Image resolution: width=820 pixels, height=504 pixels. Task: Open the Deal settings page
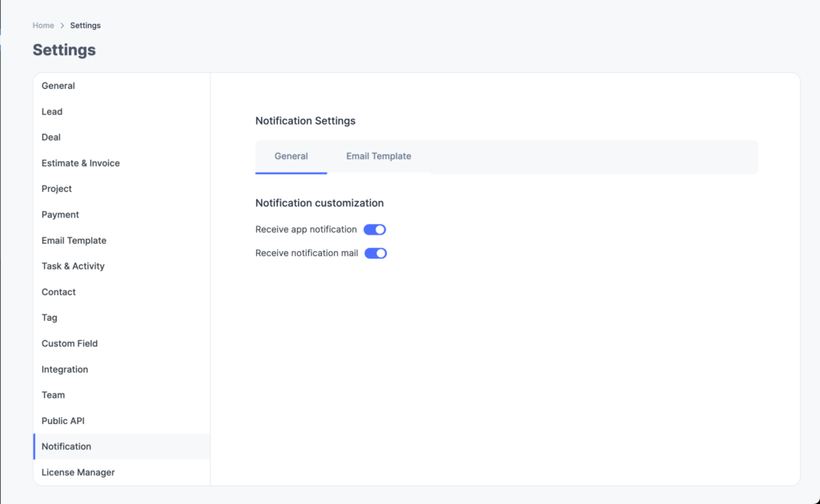[50, 137]
